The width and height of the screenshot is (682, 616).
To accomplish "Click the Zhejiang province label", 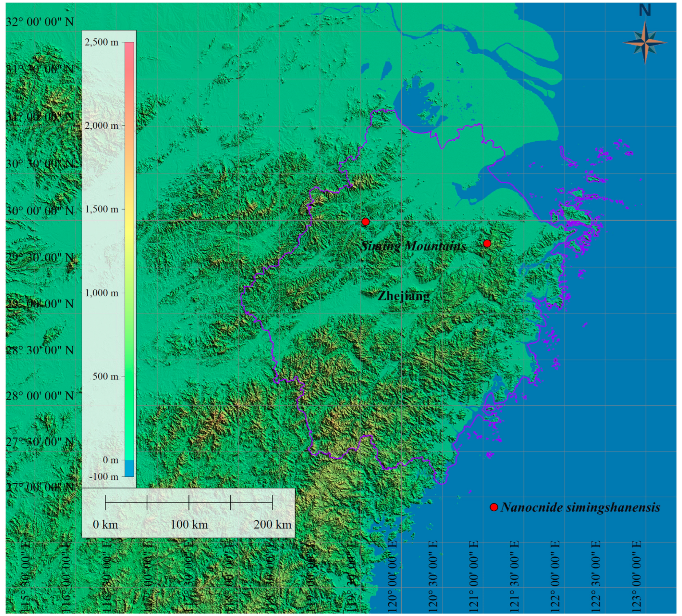I will tap(404, 296).
